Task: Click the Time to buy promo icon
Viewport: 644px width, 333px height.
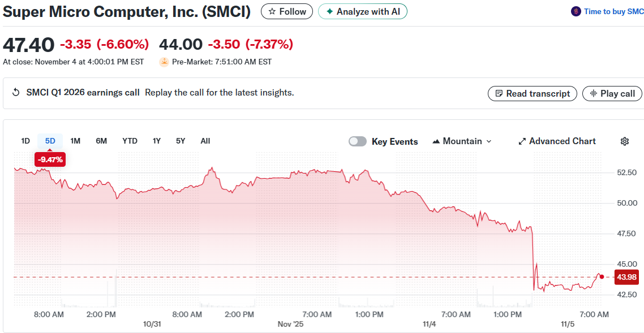Action: [x=576, y=11]
